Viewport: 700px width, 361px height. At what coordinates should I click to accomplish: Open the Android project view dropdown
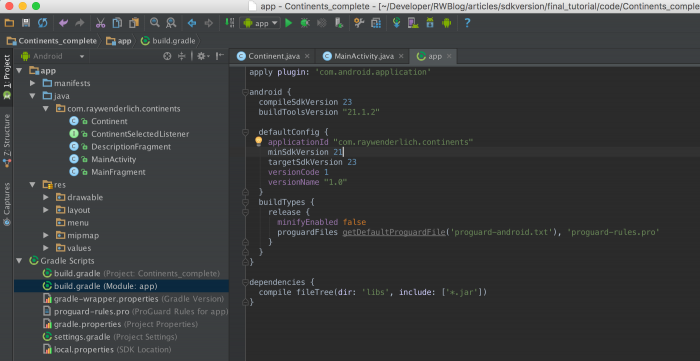pyautogui.click(x=53, y=56)
